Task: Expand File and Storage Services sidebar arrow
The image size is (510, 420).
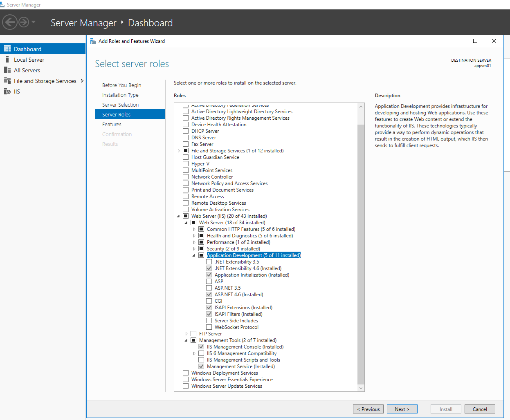Action: [x=82, y=80]
